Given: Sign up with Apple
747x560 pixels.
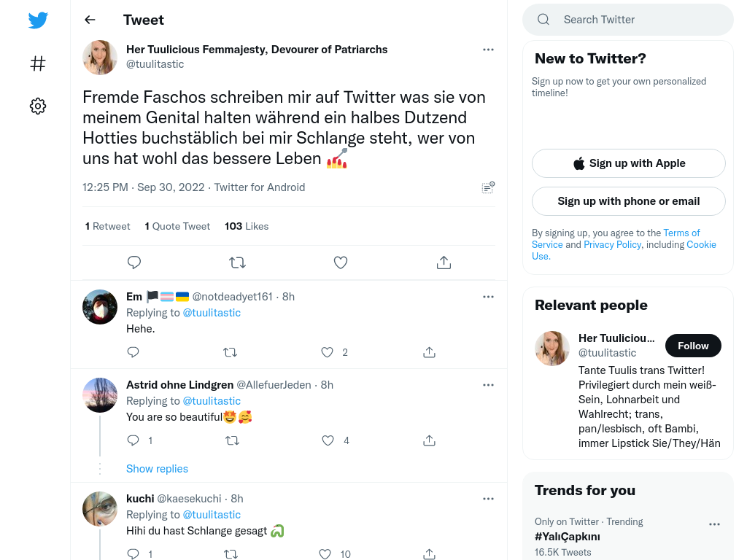Looking at the screenshot, I should click(628, 163).
